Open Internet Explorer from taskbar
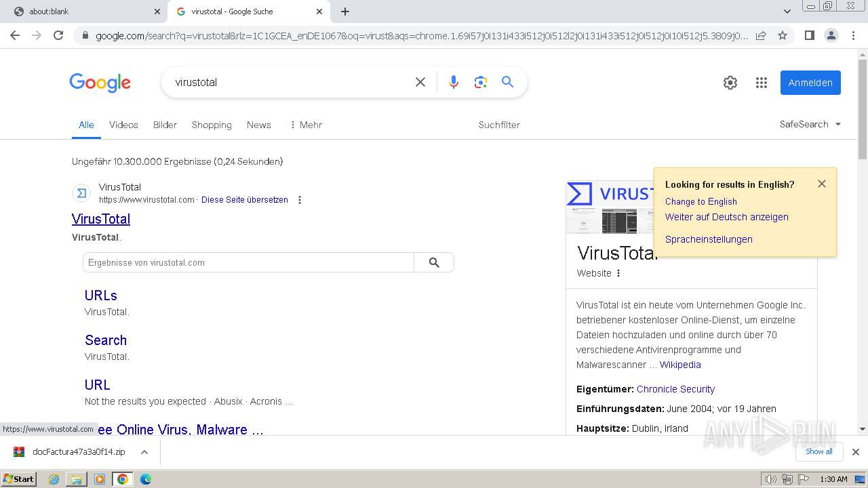This screenshot has height=488, width=868. coord(54,479)
